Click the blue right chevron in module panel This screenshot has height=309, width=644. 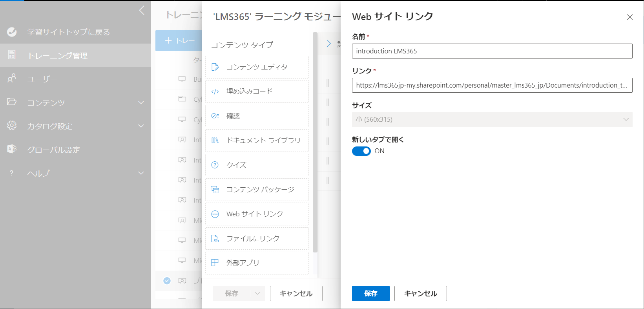point(329,44)
